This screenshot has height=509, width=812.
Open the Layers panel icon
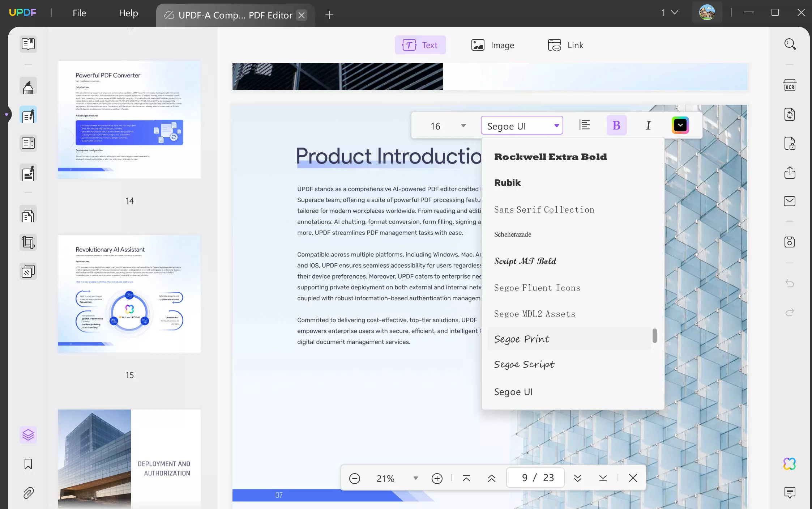coord(28,434)
